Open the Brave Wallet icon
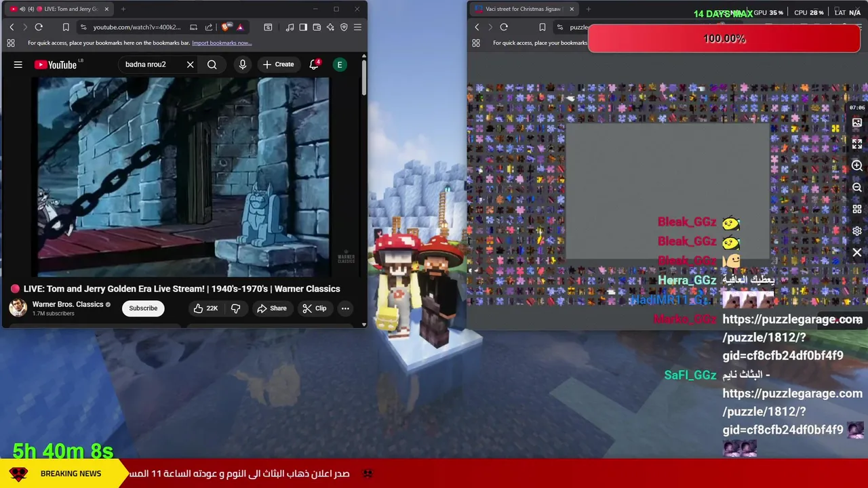Viewport: 868px width, 488px height. click(317, 27)
